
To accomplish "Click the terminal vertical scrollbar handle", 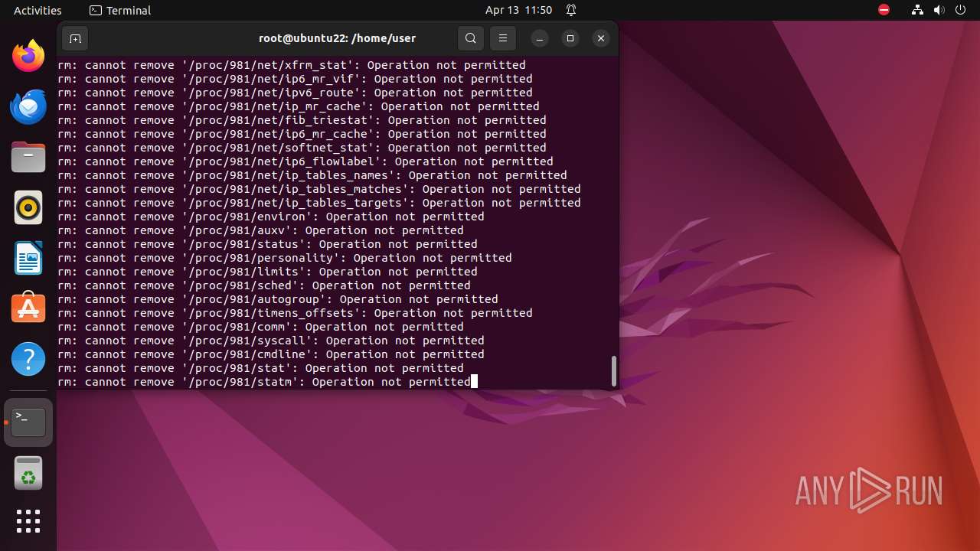I will click(613, 371).
